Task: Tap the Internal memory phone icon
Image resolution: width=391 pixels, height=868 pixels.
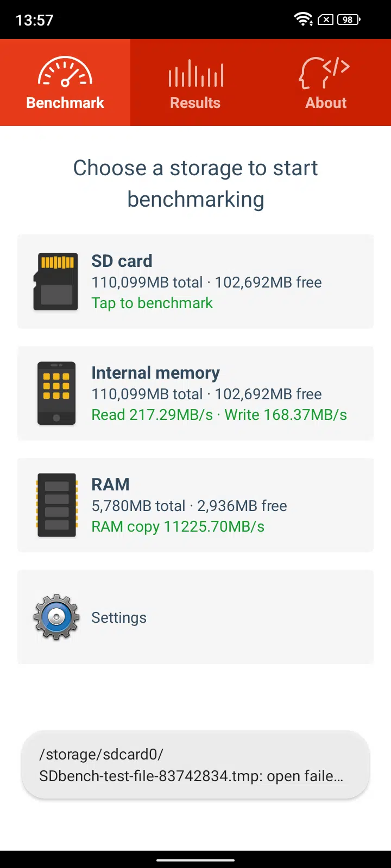Action: 56,393
